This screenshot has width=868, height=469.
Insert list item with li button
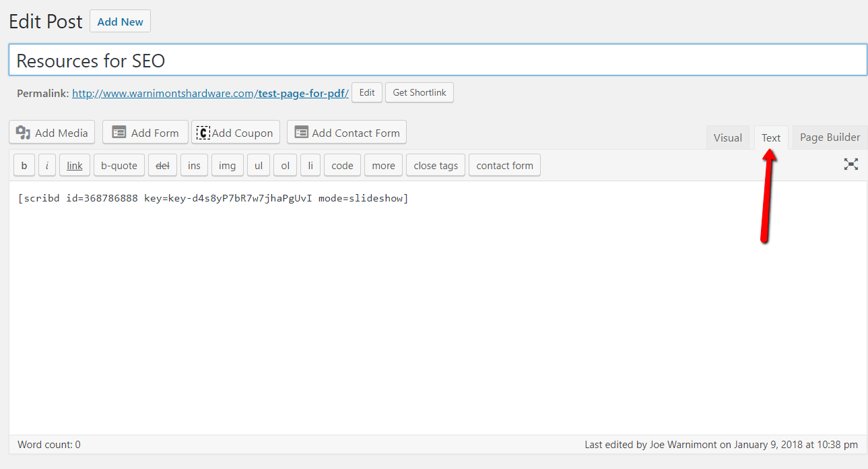pos(310,165)
